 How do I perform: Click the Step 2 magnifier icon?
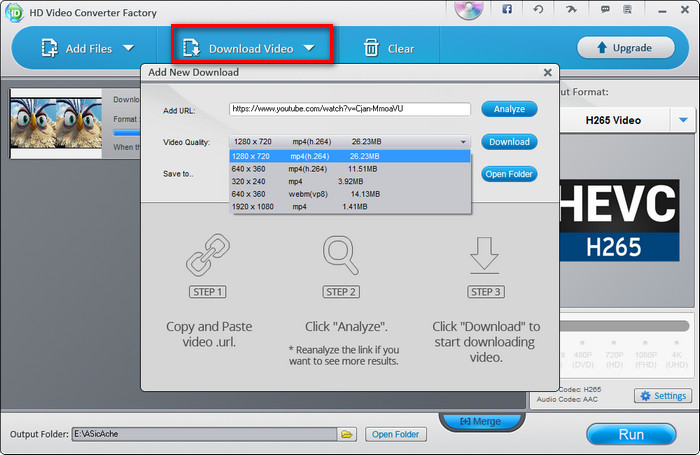point(341,255)
